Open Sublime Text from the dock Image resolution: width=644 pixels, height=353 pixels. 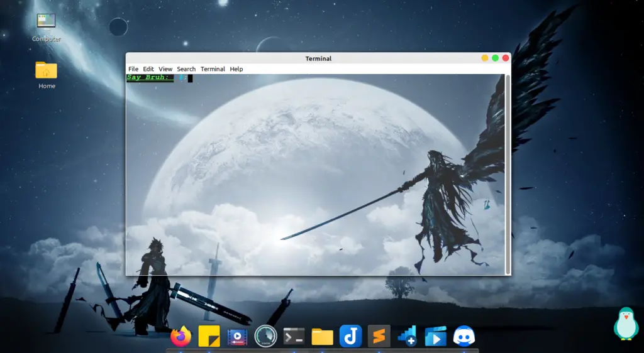[x=379, y=337]
